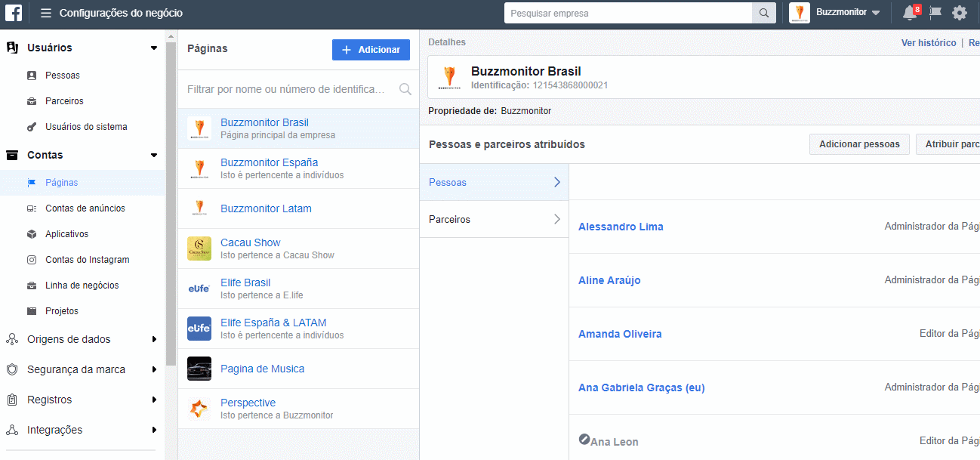Image resolution: width=980 pixels, height=460 pixels.
Task: Click the blocked icon beside Ana Leon
Action: [x=584, y=440]
